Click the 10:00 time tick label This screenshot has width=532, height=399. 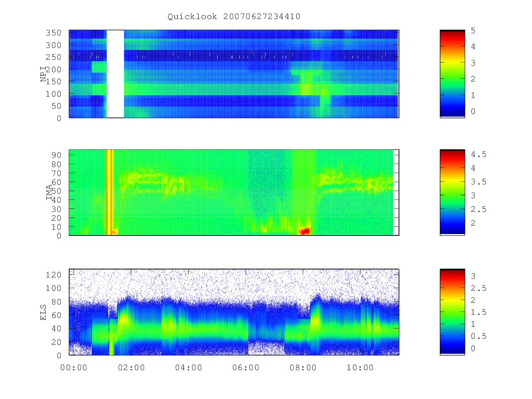point(360,367)
